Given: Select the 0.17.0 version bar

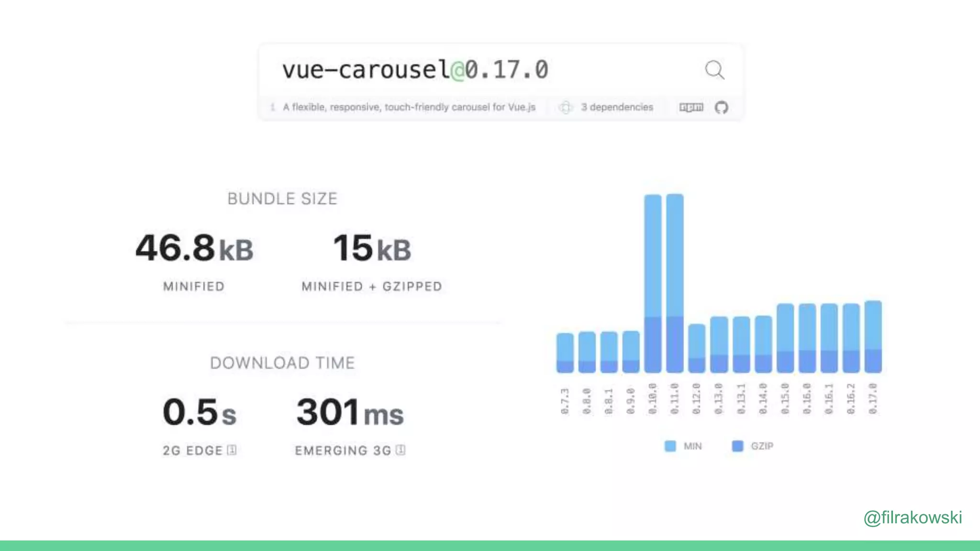Looking at the screenshot, I should click(x=873, y=337).
